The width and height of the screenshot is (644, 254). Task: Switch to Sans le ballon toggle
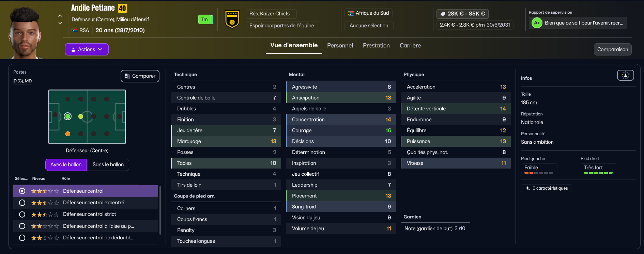pos(108,164)
